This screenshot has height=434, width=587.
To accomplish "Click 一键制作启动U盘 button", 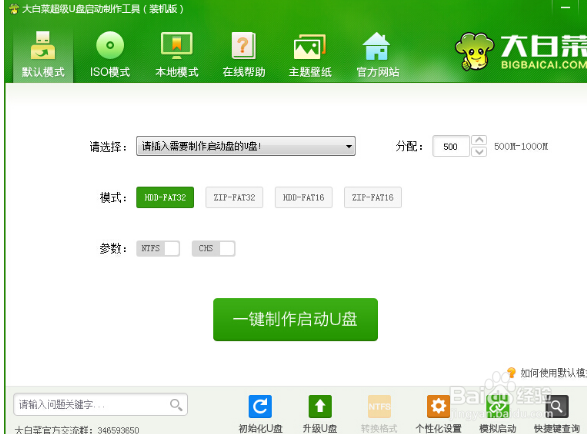I will pyautogui.click(x=295, y=319).
